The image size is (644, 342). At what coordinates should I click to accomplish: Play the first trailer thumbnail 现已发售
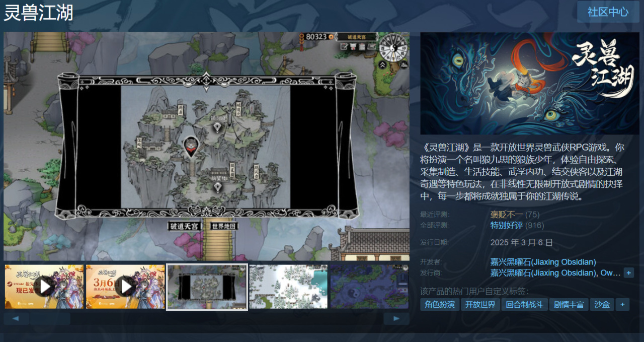(x=44, y=287)
